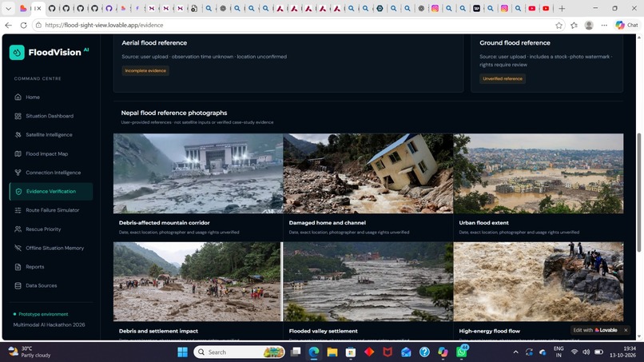
Task: Click the Incomplete evidence badge
Action: [145, 70]
